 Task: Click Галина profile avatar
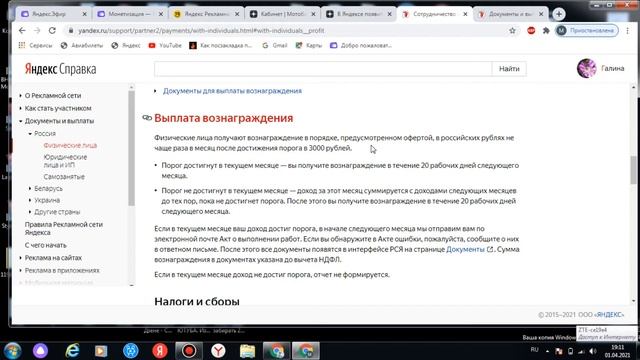(587, 68)
